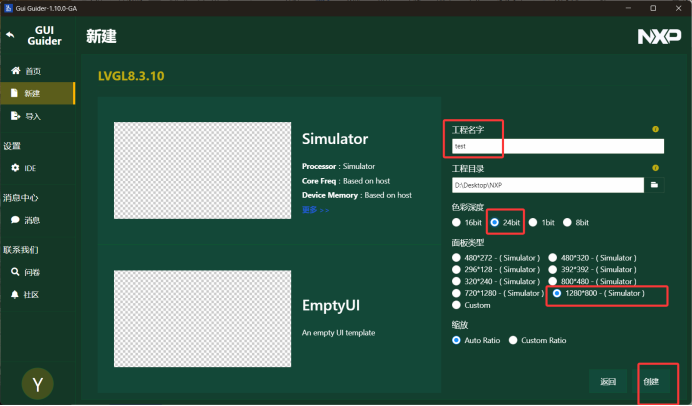Select the EmptyUI template thumbnail
692x406 pixels.
(x=203, y=319)
